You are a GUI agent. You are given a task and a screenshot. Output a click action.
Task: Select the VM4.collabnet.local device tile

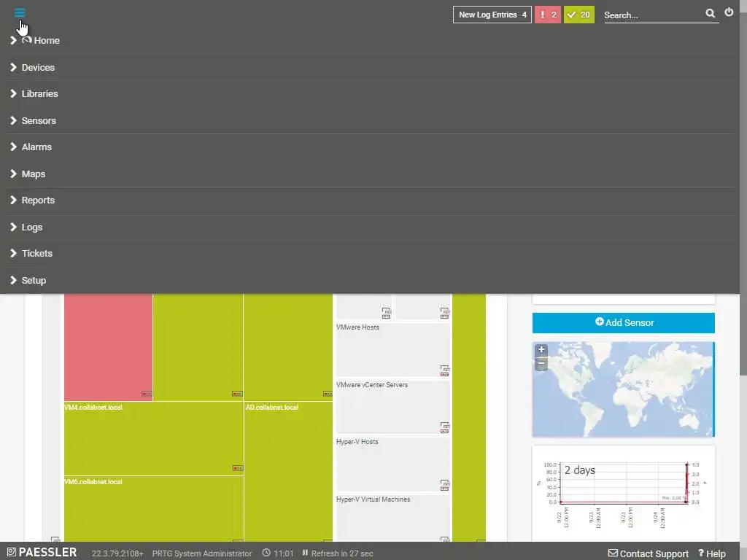coord(153,438)
